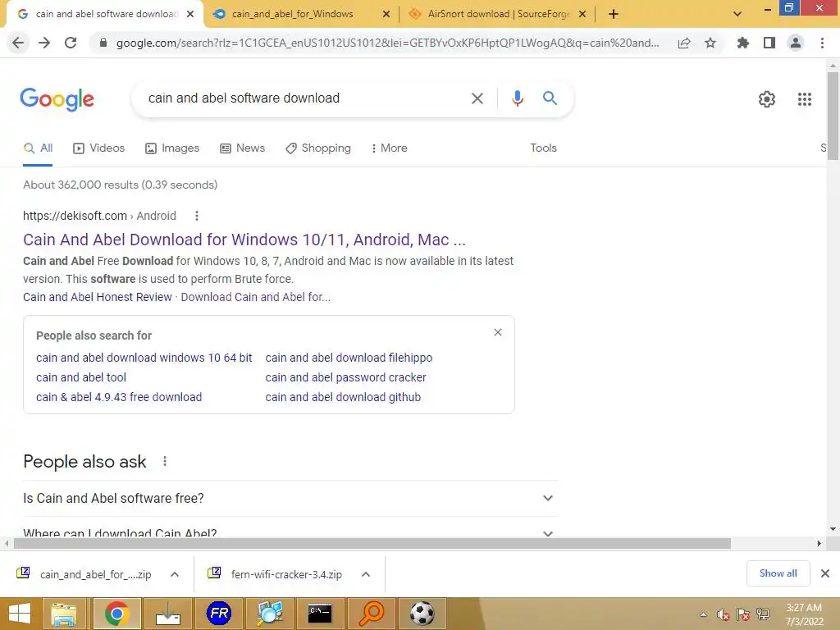
Task: Search 'cain and abel download windows 10 64 bit'
Action: 144,358
